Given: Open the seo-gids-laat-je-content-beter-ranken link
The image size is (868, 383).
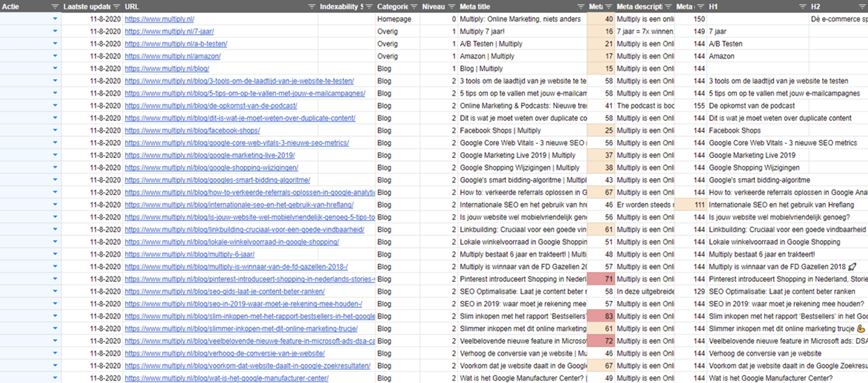Looking at the screenshot, I should click(x=224, y=292).
